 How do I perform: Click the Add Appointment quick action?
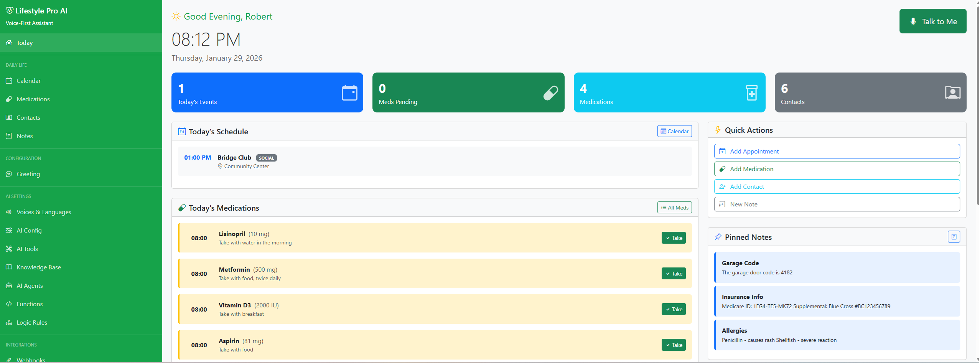tap(837, 151)
